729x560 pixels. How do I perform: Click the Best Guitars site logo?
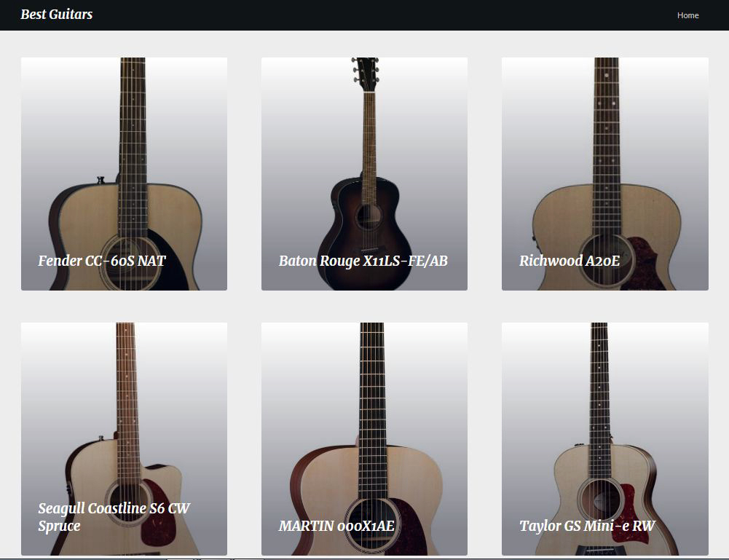coord(56,15)
